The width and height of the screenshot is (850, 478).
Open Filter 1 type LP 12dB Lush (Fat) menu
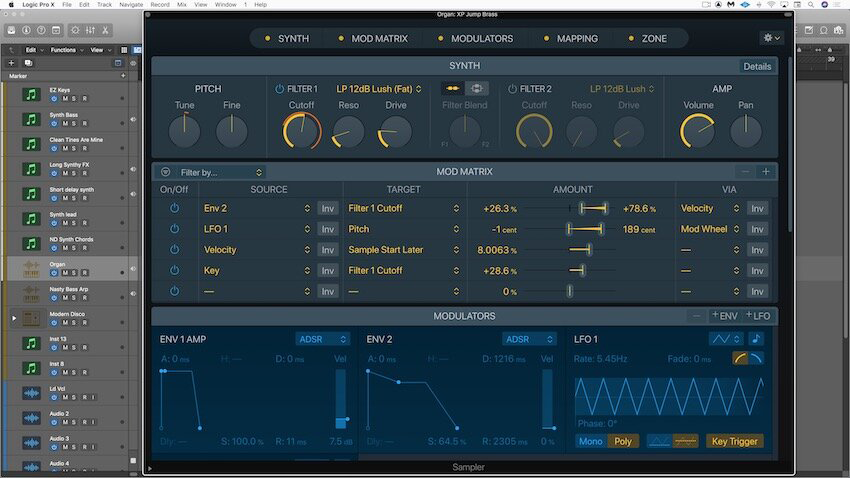coord(378,89)
